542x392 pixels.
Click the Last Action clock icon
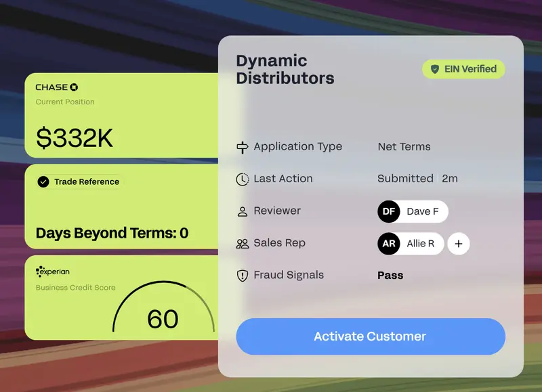click(x=243, y=179)
